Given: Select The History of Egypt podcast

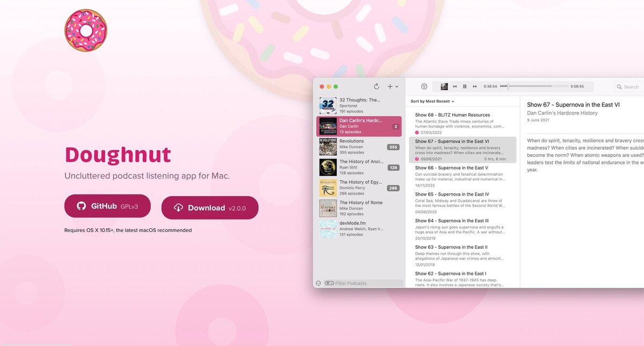Looking at the screenshot, I should click(x=359, y=188).
